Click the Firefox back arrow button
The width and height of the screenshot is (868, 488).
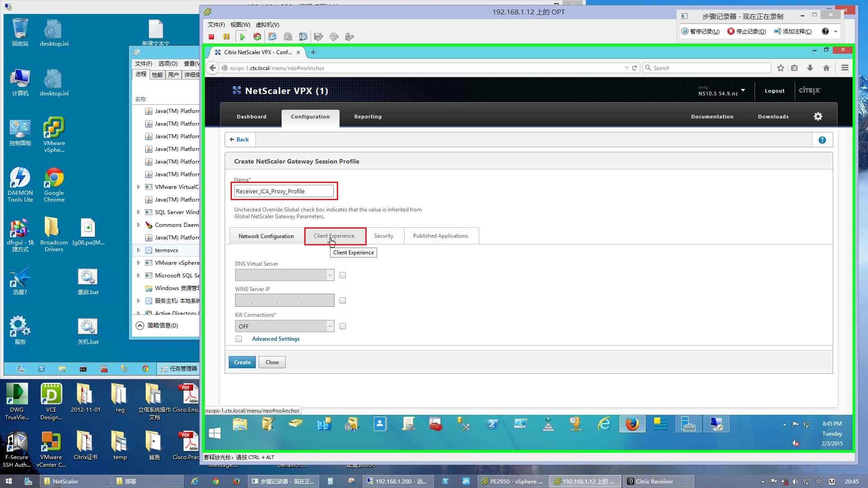212,68
